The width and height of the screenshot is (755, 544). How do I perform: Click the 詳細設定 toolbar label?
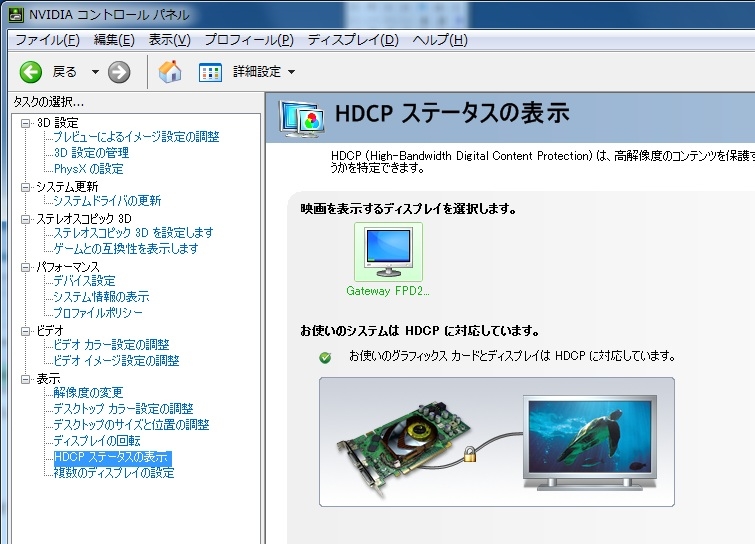pos(257,72)
